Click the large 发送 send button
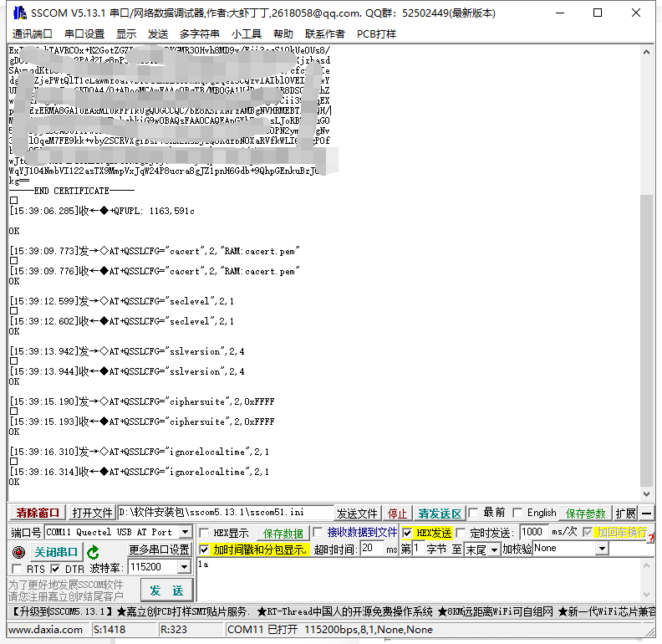This screenshot has width=662, height=644. point(166,590)
